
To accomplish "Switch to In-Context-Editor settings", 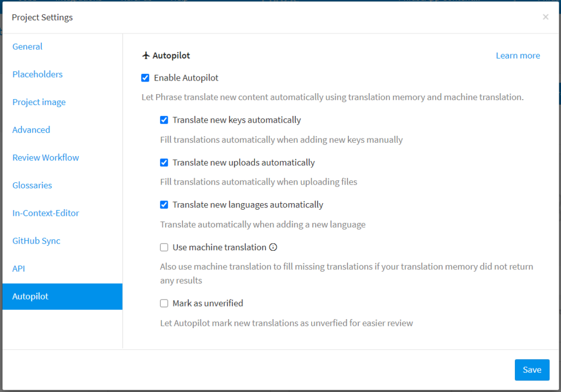I will tap(45, 213).
